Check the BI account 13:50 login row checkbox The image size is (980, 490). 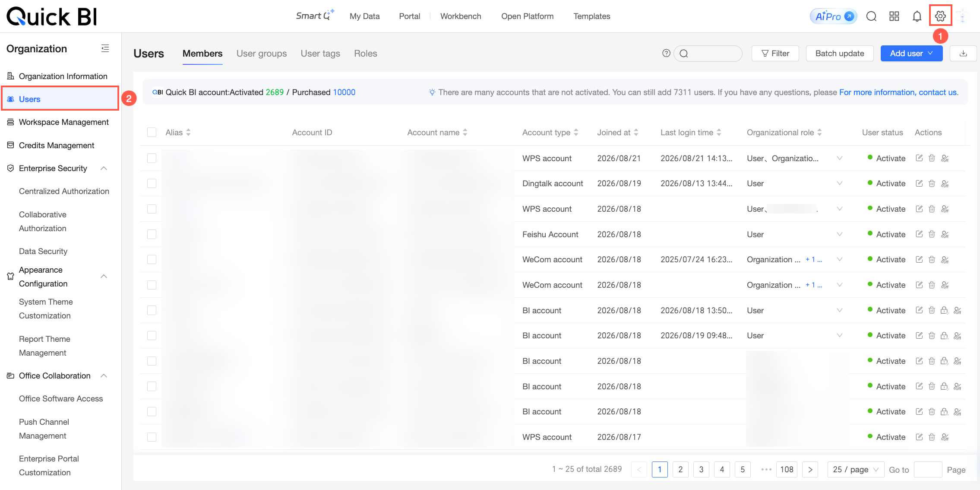tap(152, 310)
